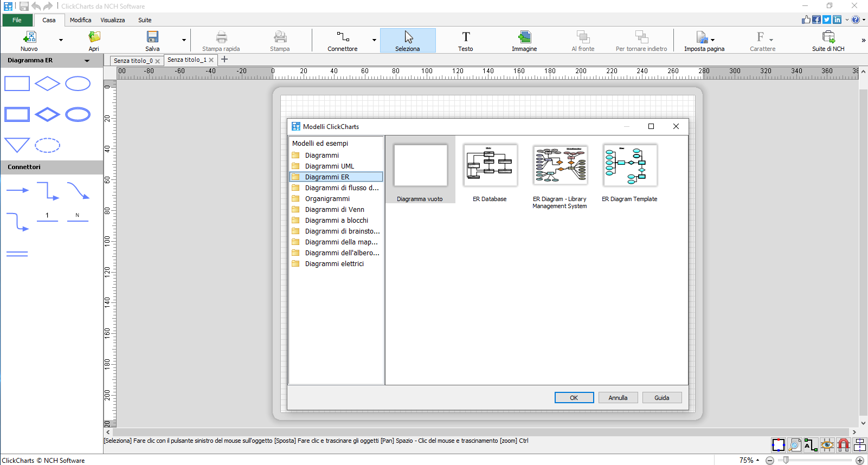Select the thin rectangle entity shape
Viewport: 868px width, 465px height.
pyautogui.click(x=17, y=83)
